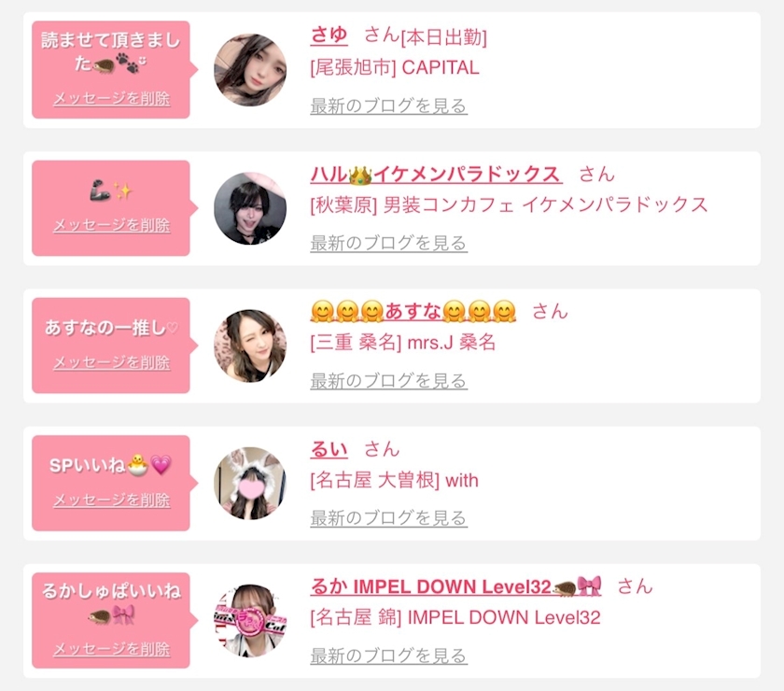View るか's latest blog link
Viewport: 784px width, 691px height.
pos(388,656)
